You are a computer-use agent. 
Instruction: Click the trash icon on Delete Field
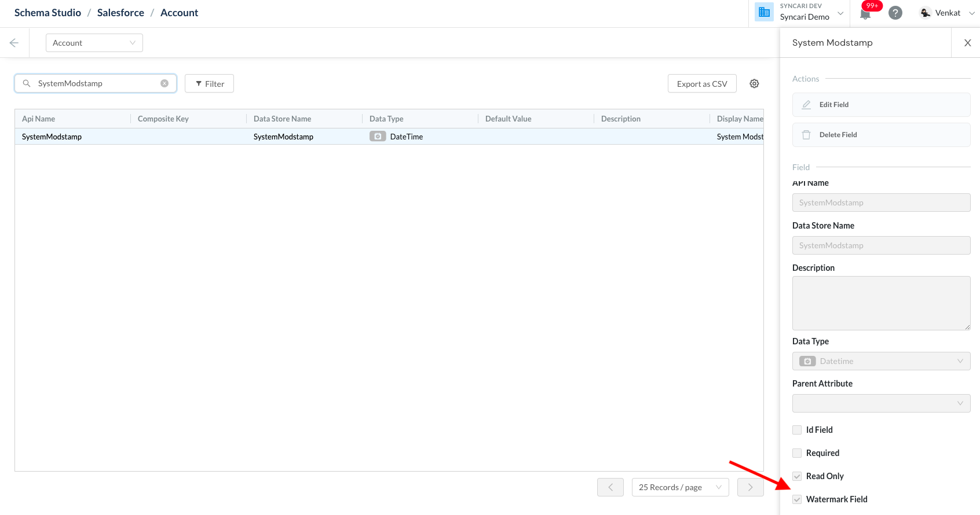click(x=806, y=135)
